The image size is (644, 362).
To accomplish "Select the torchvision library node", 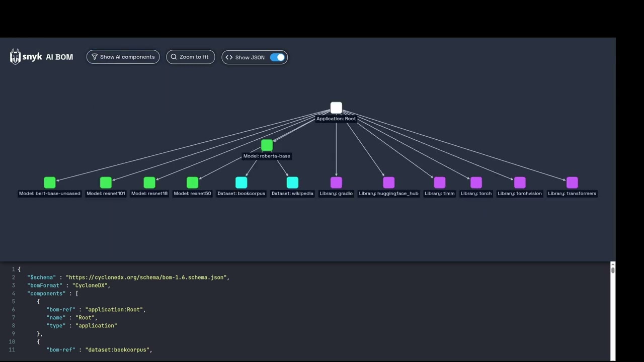I will (520, 183).
